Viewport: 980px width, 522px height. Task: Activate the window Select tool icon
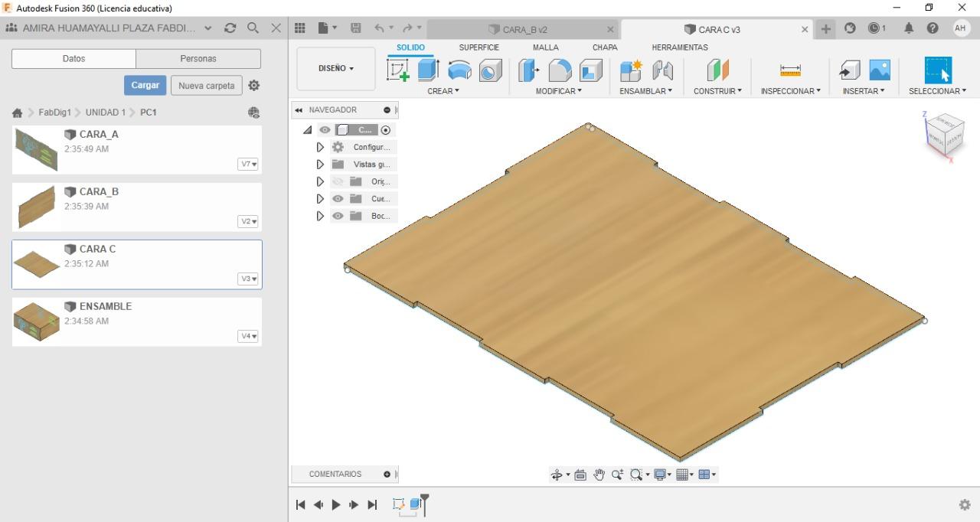click(938, 70)
